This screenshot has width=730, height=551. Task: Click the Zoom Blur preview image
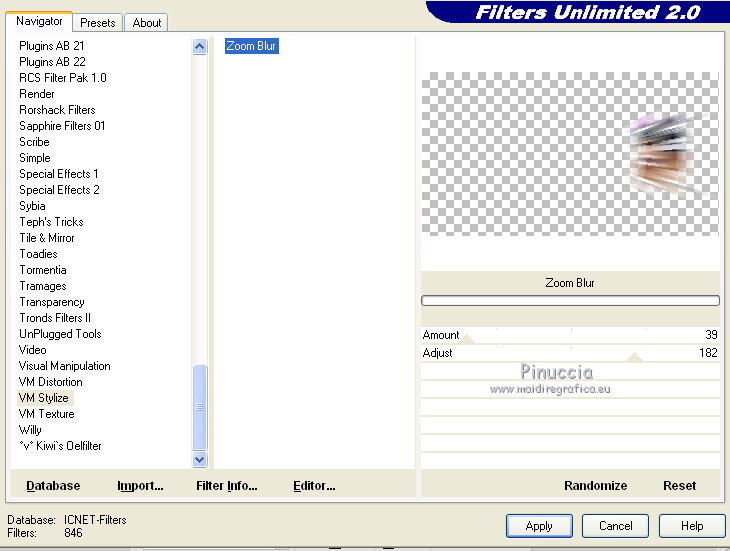[570, 154]
